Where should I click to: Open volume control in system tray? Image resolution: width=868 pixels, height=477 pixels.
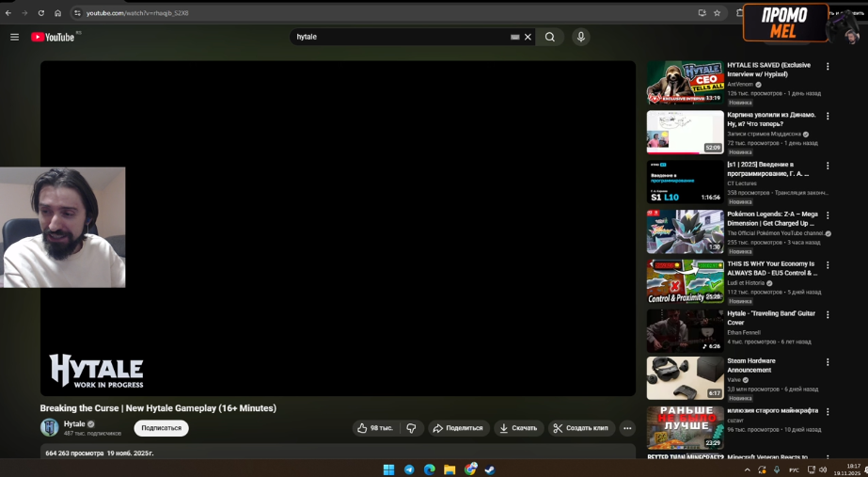click(824, 469)
